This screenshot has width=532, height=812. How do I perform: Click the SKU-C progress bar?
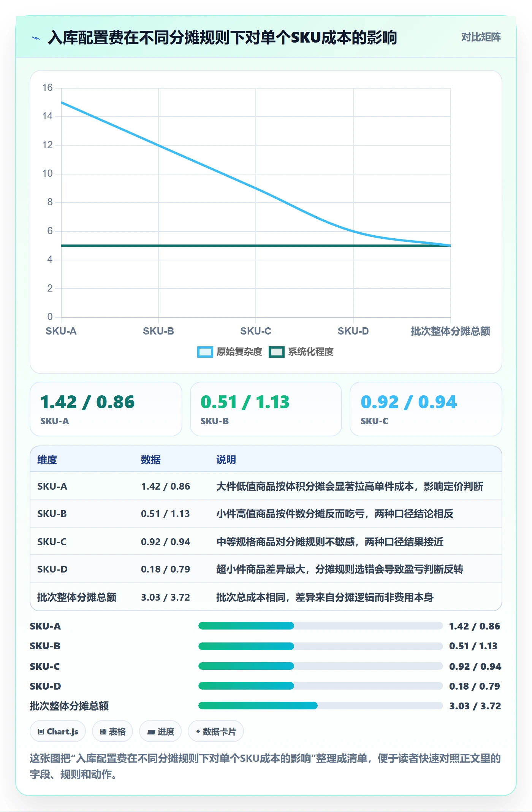pos(320,666)
